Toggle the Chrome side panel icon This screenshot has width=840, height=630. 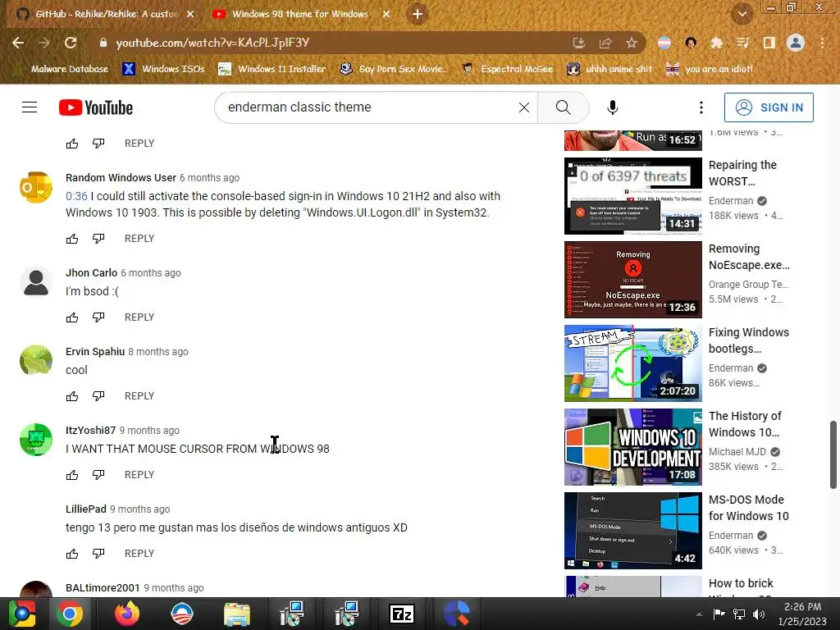coord(769,43)
